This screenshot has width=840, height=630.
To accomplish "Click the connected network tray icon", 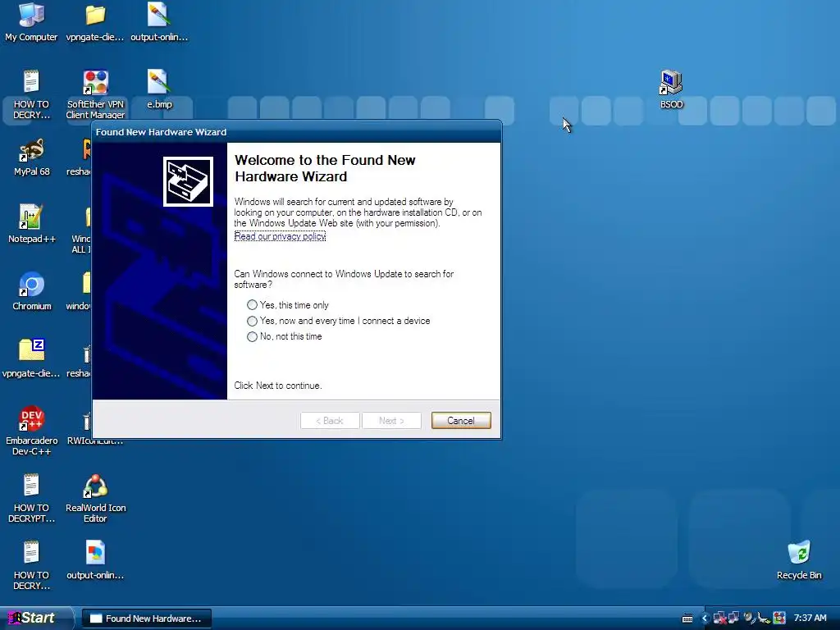I will (x=733, y=619).
